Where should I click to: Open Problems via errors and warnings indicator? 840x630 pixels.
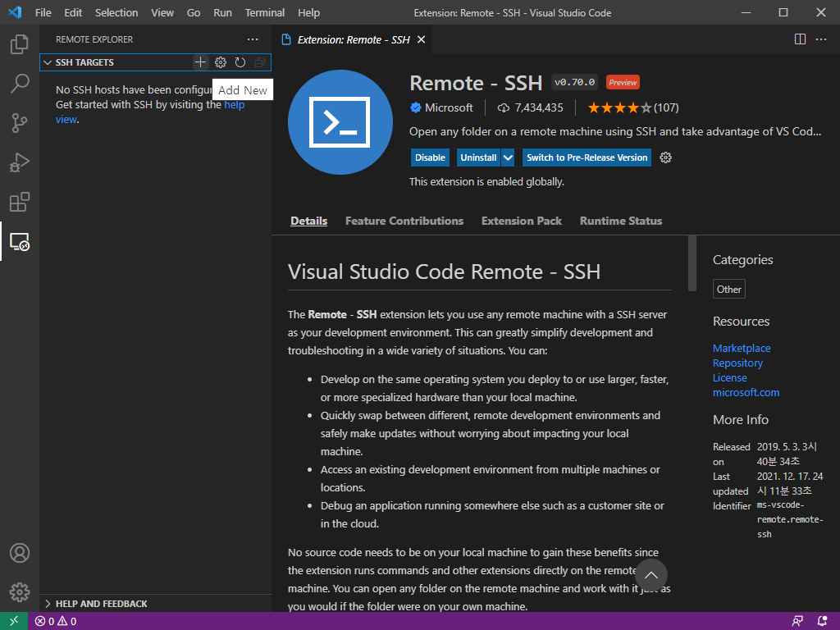coord(56,622)
